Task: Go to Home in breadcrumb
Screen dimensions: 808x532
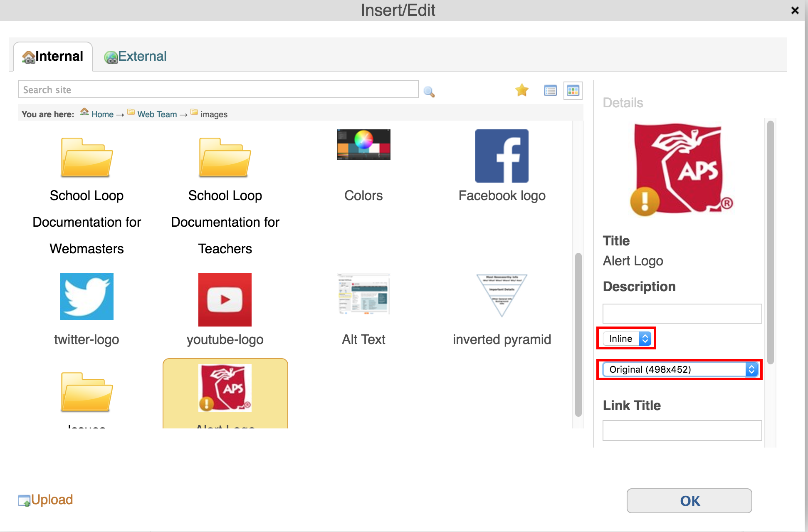Action: pyautogui.click(x=102, y=114)
